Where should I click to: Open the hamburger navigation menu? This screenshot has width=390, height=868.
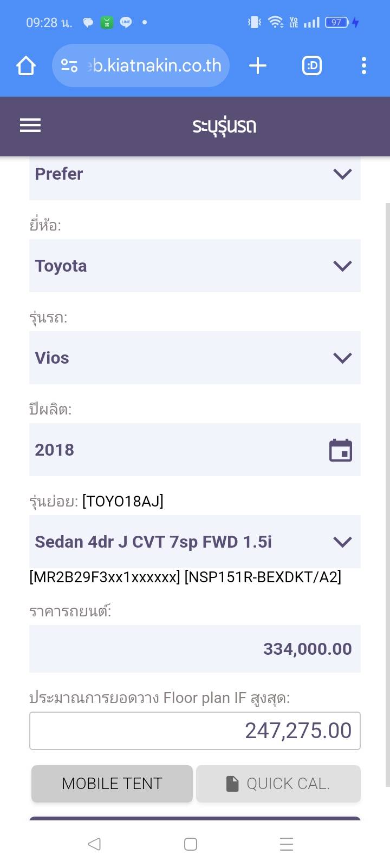(x=30, y=126)
